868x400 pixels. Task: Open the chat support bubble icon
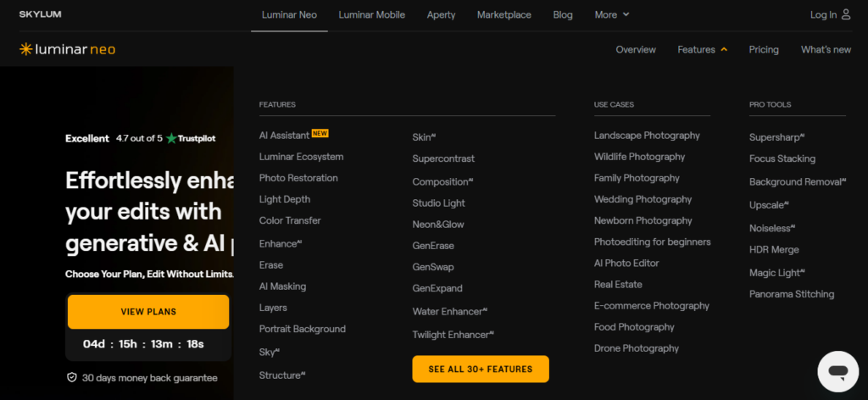tap(838, 371)
